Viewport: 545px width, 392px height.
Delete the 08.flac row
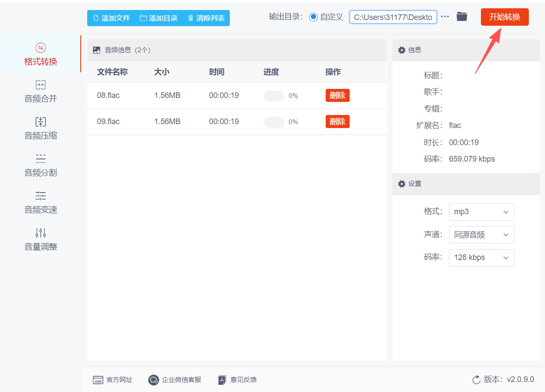[337, 95]
